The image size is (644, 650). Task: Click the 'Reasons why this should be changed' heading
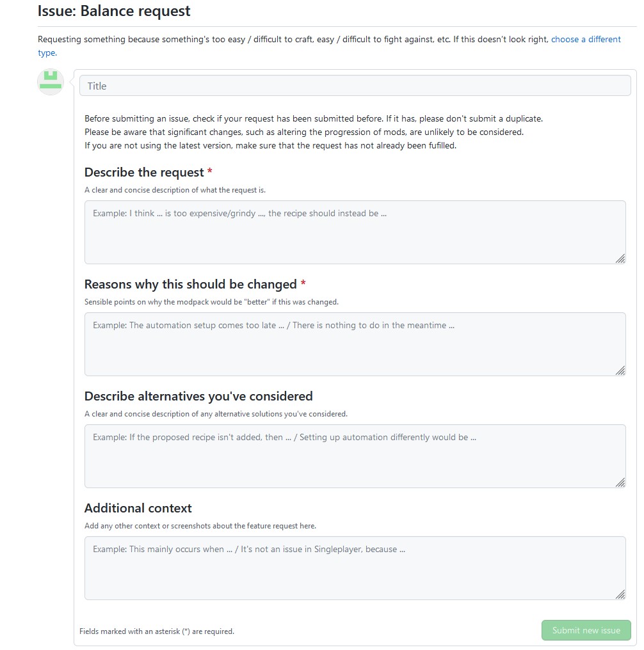191,284
